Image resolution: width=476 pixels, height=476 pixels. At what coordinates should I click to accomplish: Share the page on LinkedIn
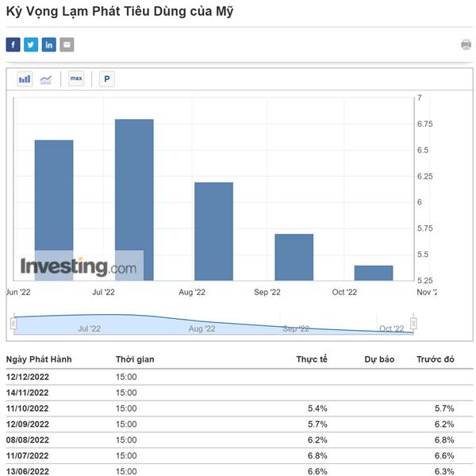click(48, 44)
